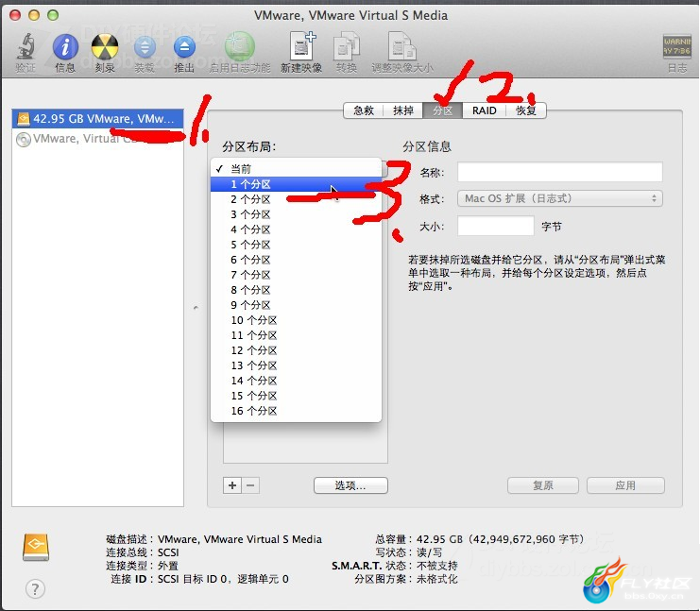Click the Apply (应用) button
Viewport: 700px width, 611px height.
tap(625, 485)
